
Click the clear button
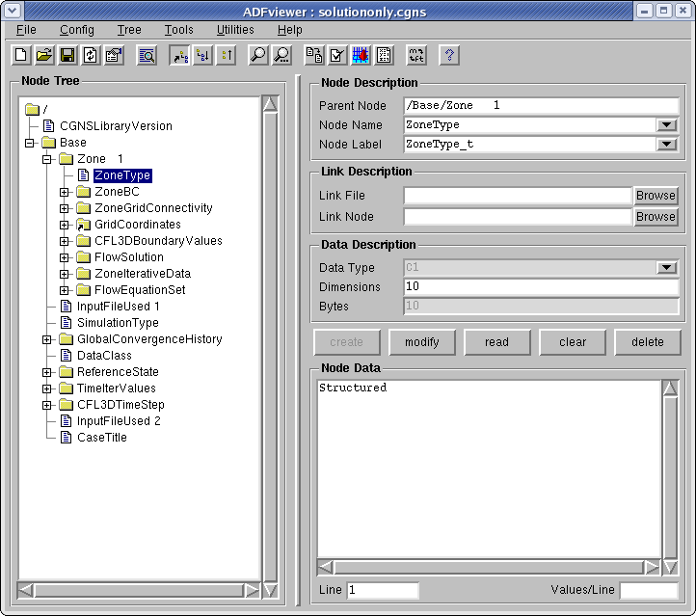click(x=573, y=342)
